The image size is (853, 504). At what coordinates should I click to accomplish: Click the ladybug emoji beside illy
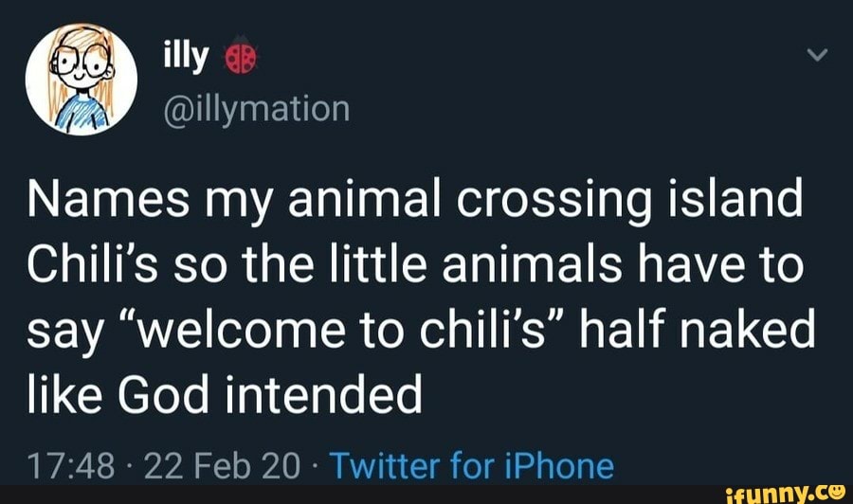coord(241,56)
